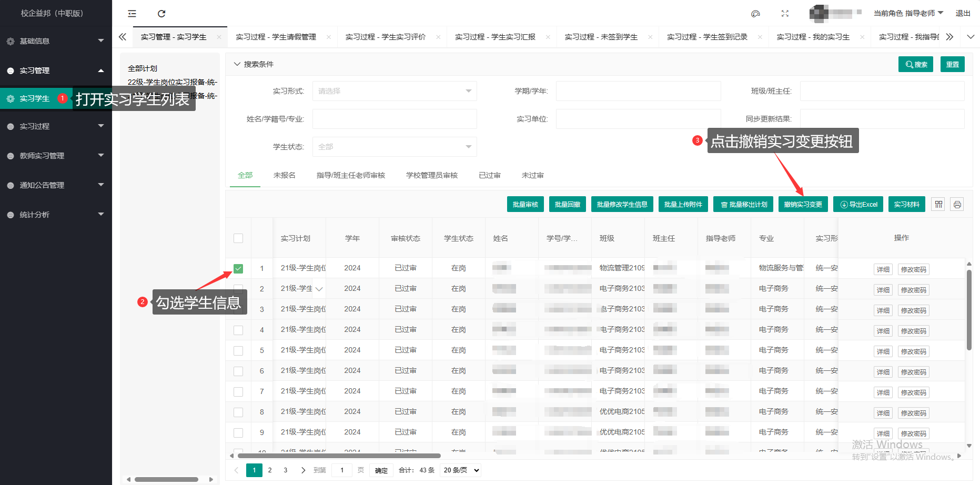
Task: Click the print table icon
Action: [957, 204]
